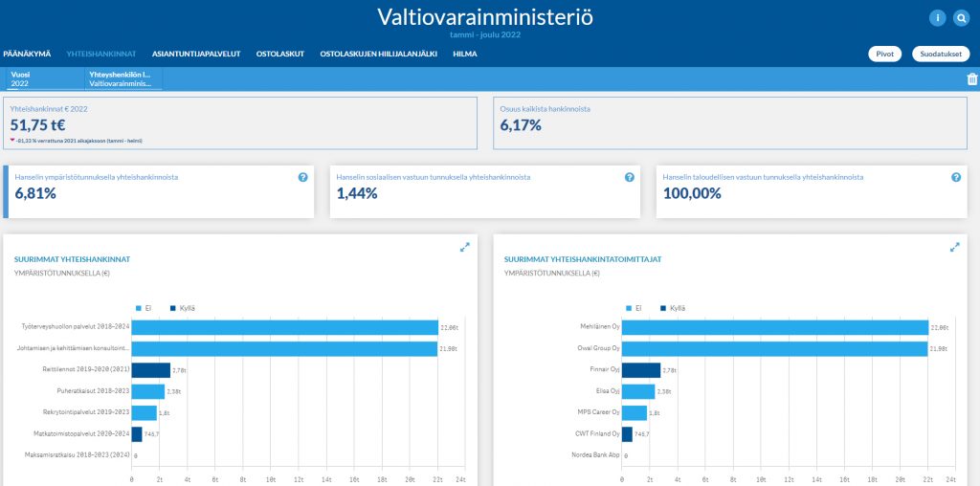The image size is (980, 486).
Task: Toggle 'Ei' legend series in left chart
Action: [143, 308]
